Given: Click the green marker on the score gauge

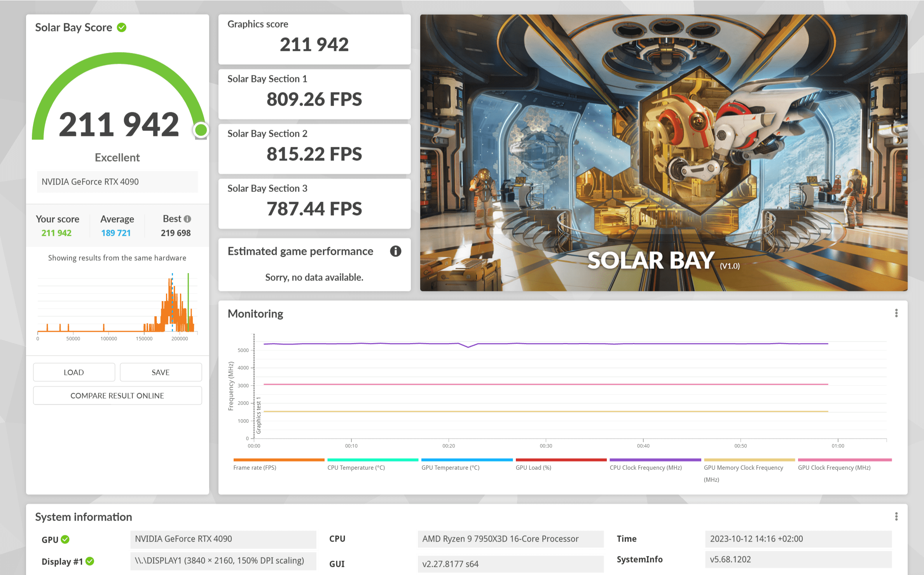Looking at the screenshot, I should tap(201, 130).
